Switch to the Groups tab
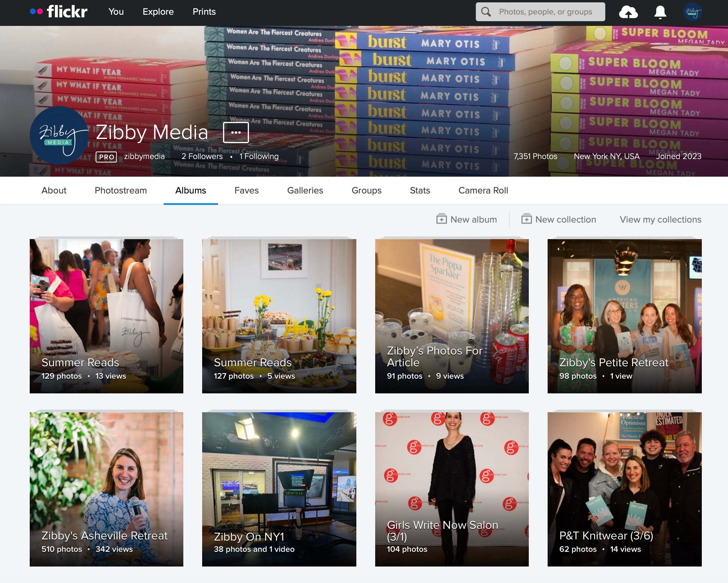The width and height of the screenshot is (728, 583). coord(367,190)
